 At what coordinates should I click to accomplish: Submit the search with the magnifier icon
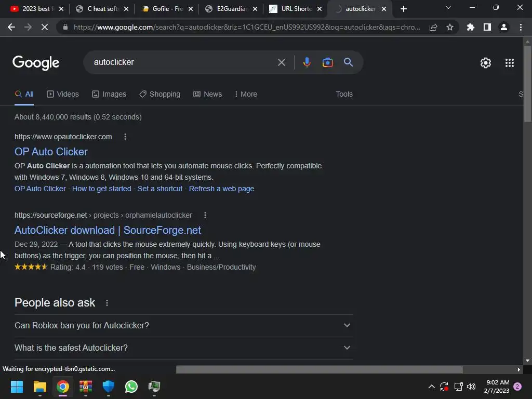coord(349,62)
